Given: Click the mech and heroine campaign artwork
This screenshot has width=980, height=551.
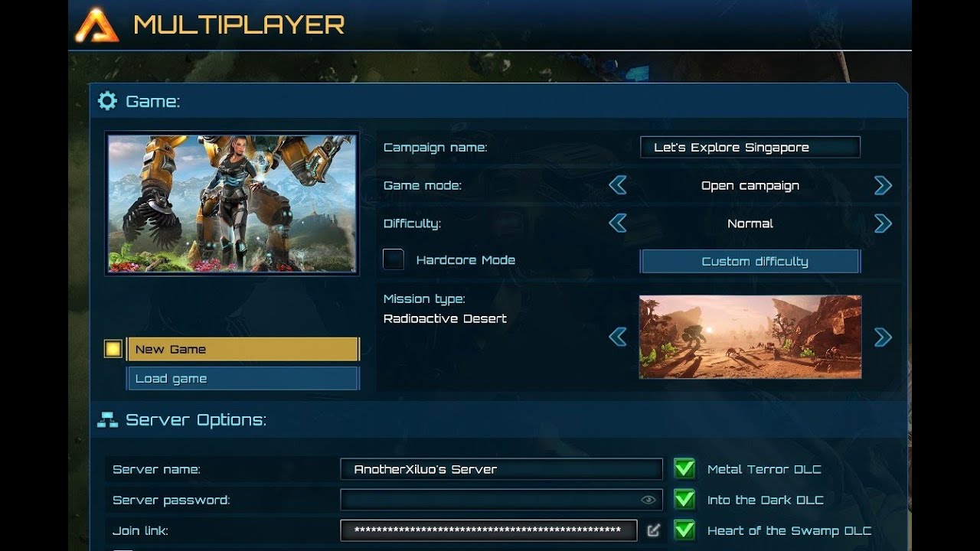Looking at the screenshot, I should tap(232, 204).
